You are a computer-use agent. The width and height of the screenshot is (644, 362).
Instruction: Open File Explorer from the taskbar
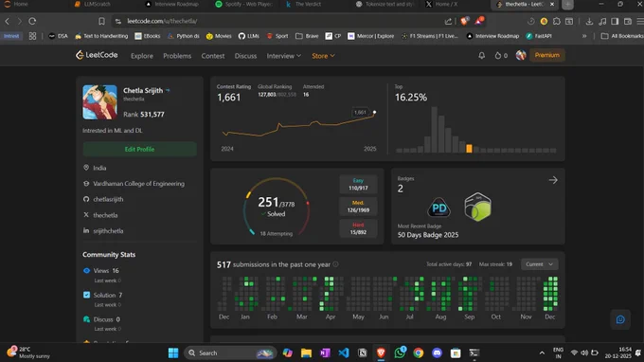(x=306, y=353)
